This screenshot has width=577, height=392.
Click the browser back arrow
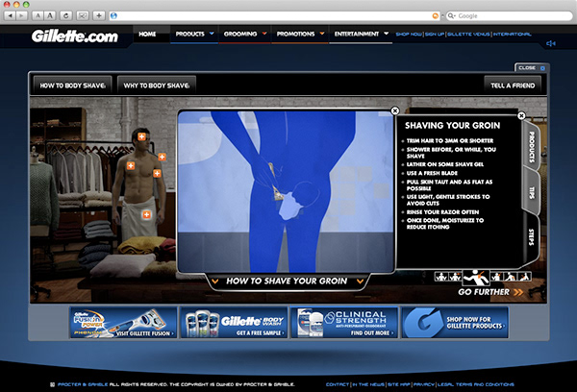tap(10, 15)
